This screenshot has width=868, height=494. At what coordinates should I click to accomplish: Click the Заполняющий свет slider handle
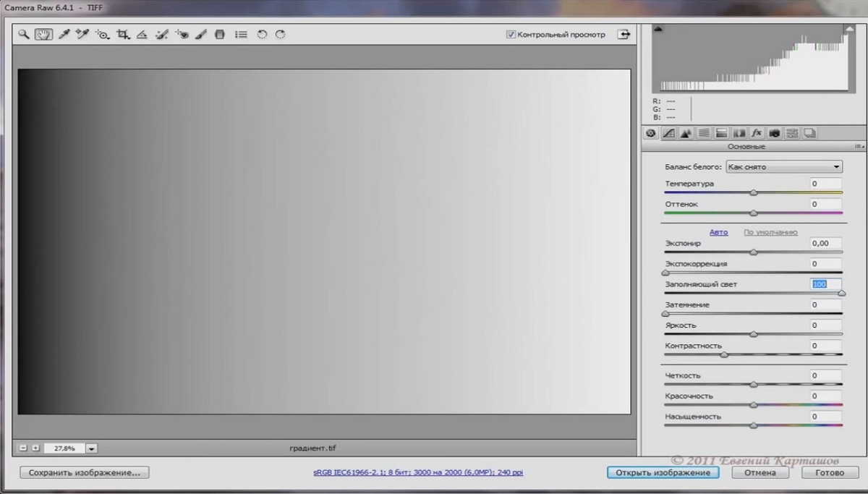[x=842, y=293]
